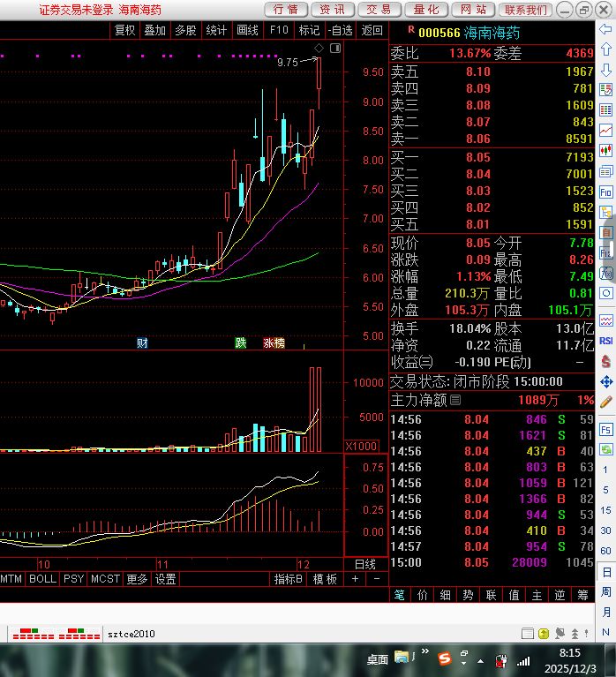Open the wave indicator sidebar icon
Viewport: 616px width, 677px height.
[605, 320]
